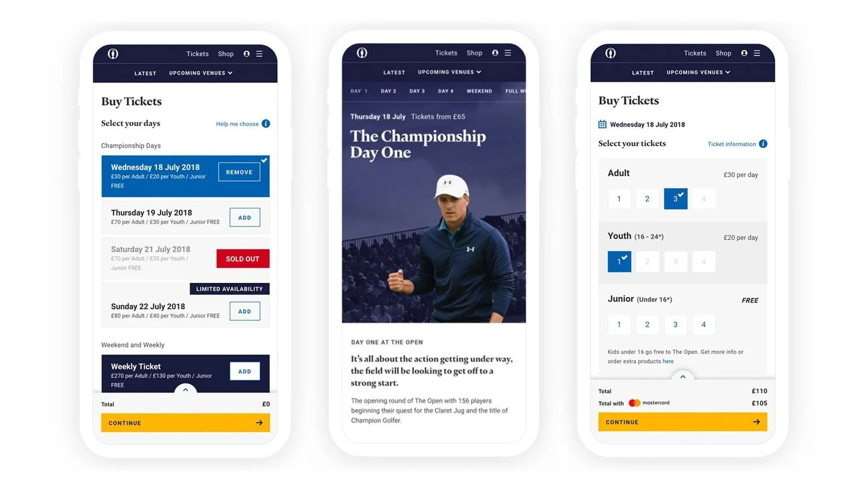The image size is (868, 495).
Task: Click The Open logo on middle phone
Action: pyautogui.click(x=362, y=53)
